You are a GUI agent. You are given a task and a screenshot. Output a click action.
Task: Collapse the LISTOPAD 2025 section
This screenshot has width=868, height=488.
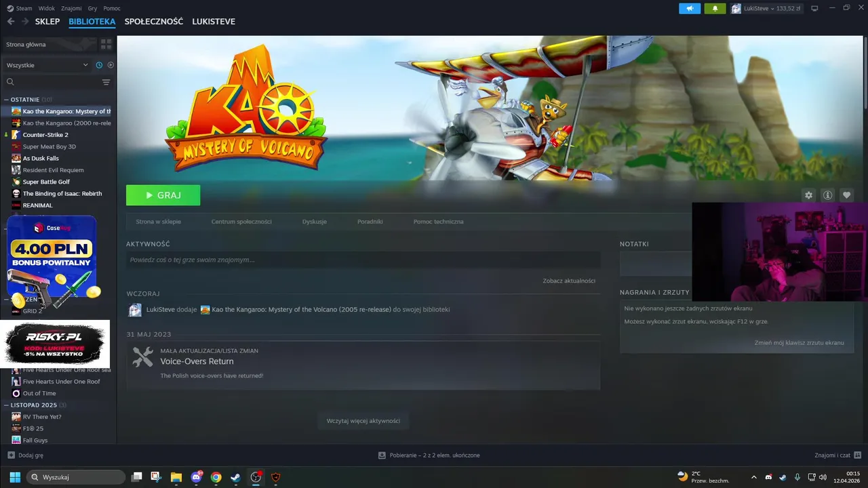click(x=35, y=405)
